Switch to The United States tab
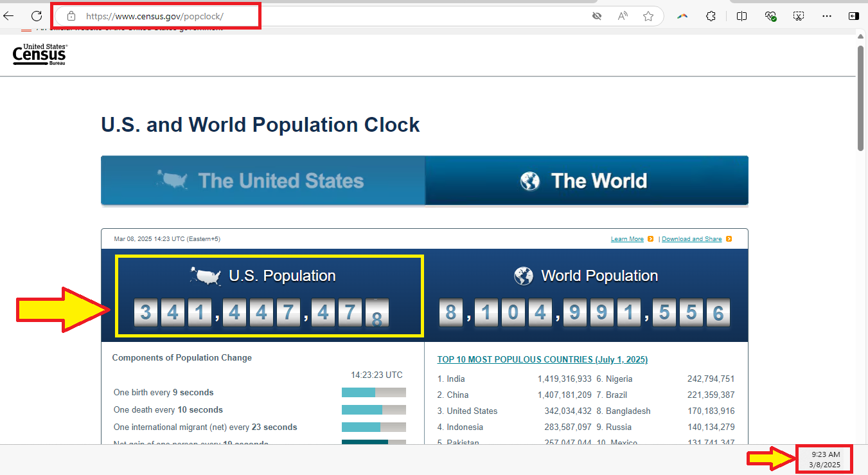Screen dimensions: 868x475 pos(263,181)
